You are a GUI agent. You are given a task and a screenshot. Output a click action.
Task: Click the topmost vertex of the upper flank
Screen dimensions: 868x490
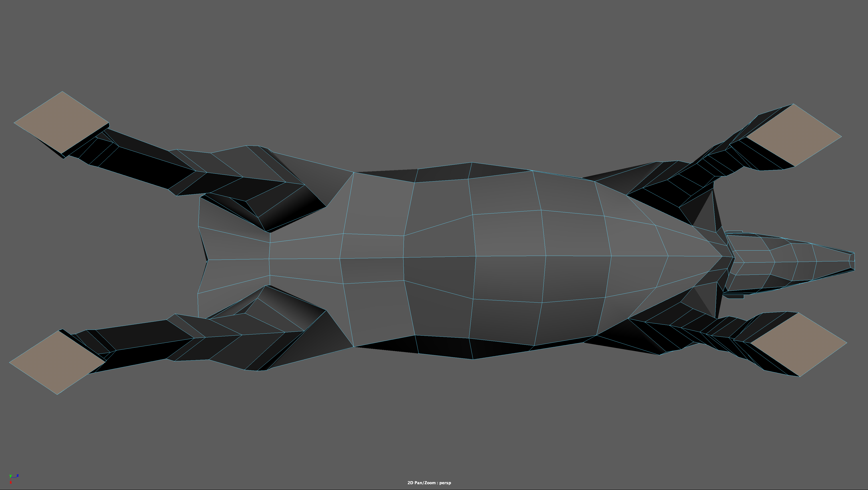coord(471,163)
